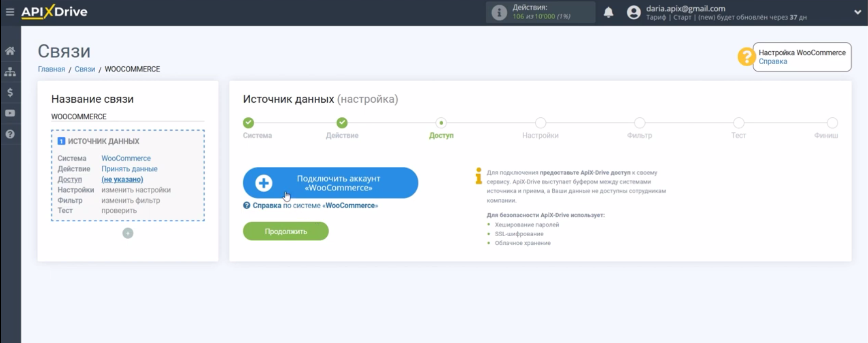Expand the account dropdown arrow
868x343 pixels.
[x=857, y=12]
